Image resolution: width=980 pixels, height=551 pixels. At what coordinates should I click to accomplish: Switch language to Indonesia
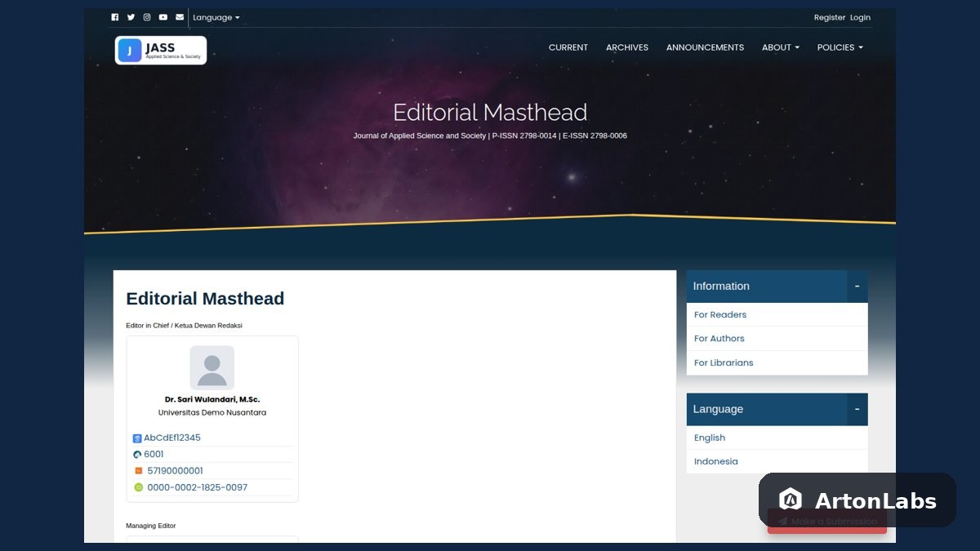pos(716,461)
